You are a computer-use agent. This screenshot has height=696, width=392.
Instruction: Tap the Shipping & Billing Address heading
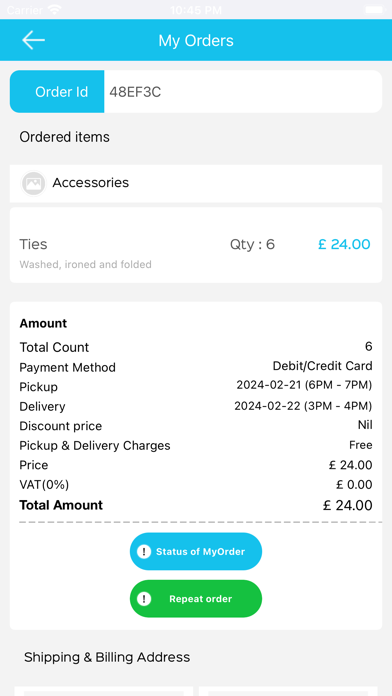[107, 657]
